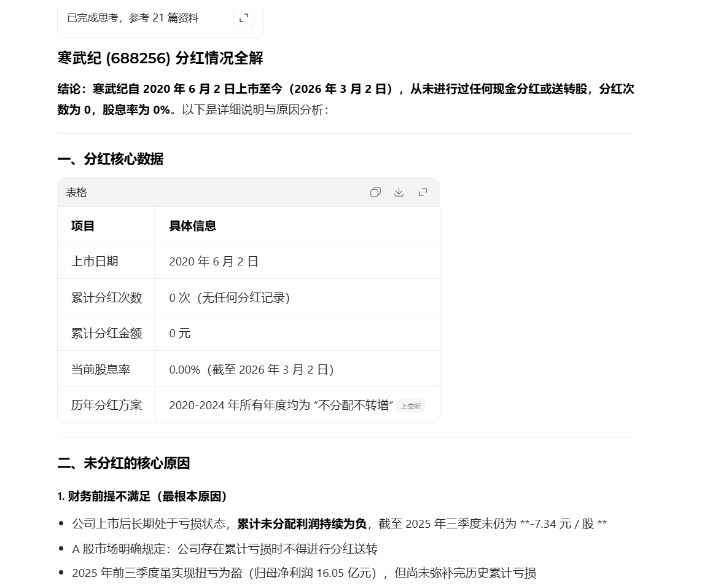Click bullet about A 股市场明确规定
This screenshot has width=726, height=588.
pos(225,549)
